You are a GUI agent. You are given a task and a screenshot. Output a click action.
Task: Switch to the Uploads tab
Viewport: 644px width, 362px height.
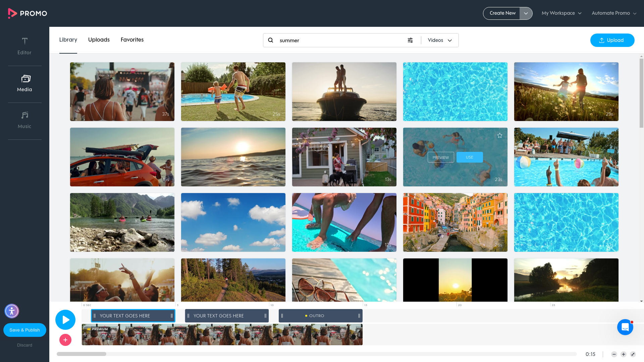pyautogui.click(x=99, y=40)
